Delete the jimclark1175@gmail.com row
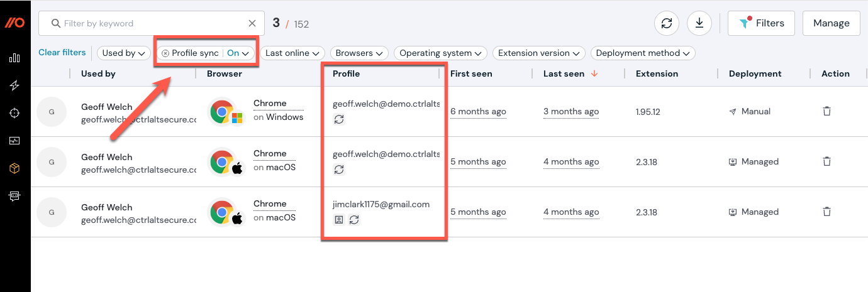Image resolution: width=868 pixels, height=292 pixels. click(x=827, y=212)
